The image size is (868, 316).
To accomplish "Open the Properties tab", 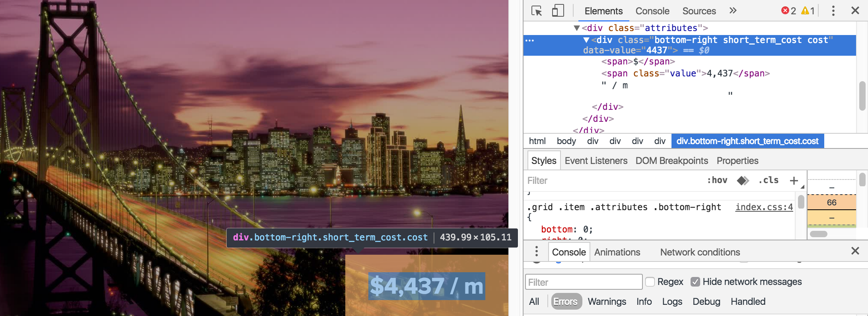I will coord(738,161).
